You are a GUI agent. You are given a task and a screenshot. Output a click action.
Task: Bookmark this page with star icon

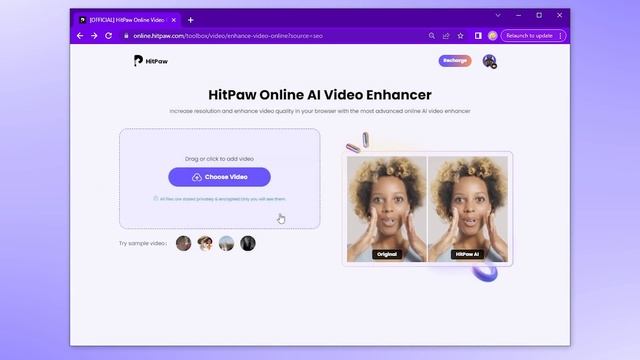(x=460, y=36)
